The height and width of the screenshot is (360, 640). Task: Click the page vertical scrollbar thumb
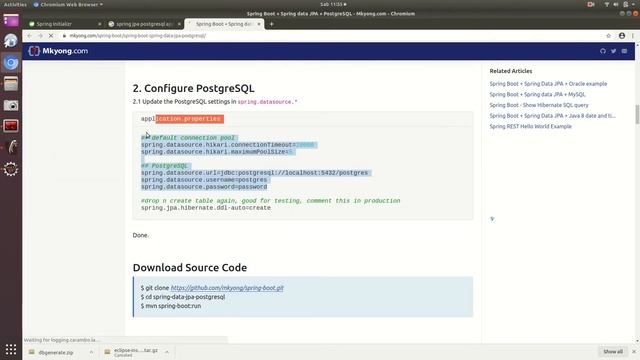pyautogui.click(x=637, y=114)
